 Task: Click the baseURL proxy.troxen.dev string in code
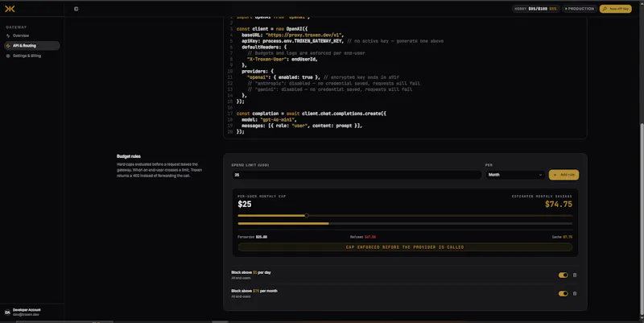[304, 35]
